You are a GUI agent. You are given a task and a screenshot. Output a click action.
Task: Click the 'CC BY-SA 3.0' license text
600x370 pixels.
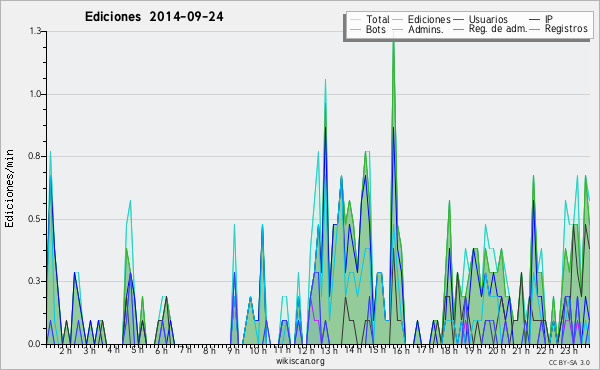(x=569, y=363)
